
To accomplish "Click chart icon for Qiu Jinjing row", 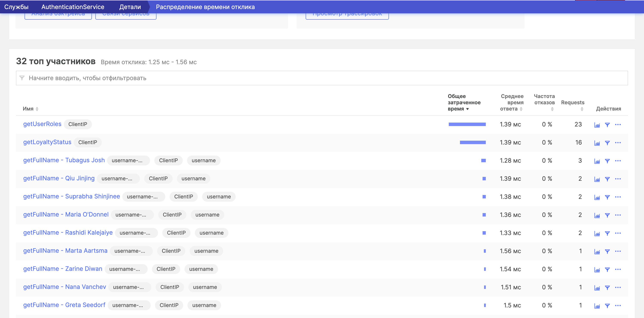I will pyautogui.click(x=597, y=179).
